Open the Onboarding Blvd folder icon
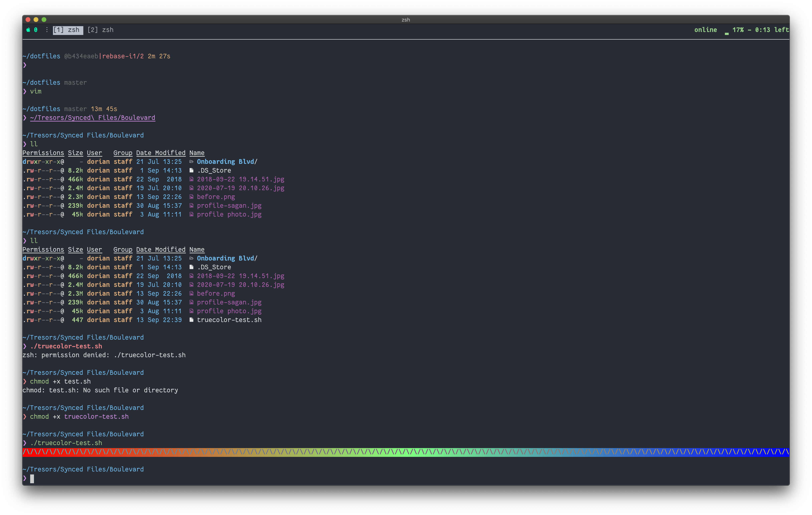The image size is (812, 515). [x=192, y=161]
